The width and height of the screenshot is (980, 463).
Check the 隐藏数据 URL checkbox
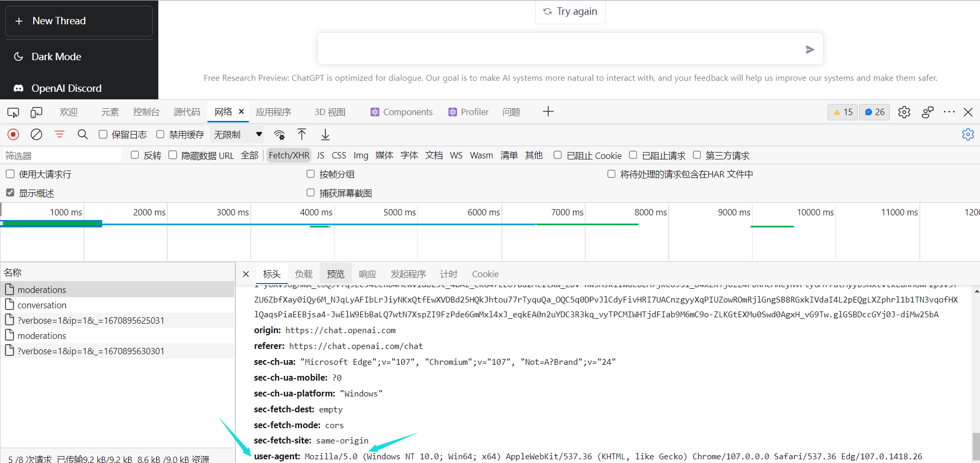click(x=173, y=155)
